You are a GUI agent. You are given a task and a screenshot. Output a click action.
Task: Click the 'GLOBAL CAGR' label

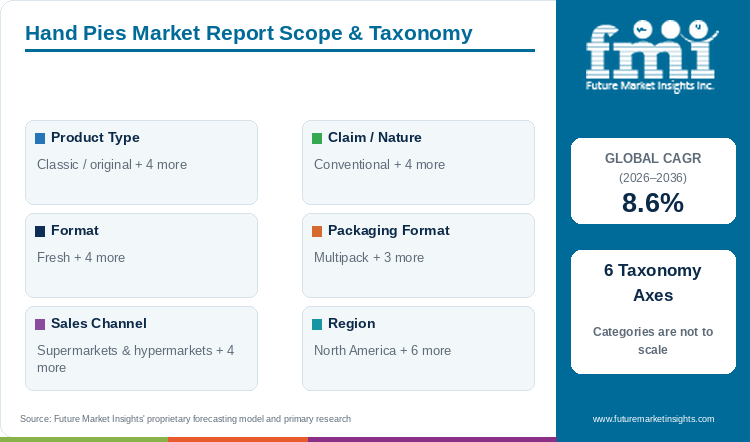tap(653, 158)
